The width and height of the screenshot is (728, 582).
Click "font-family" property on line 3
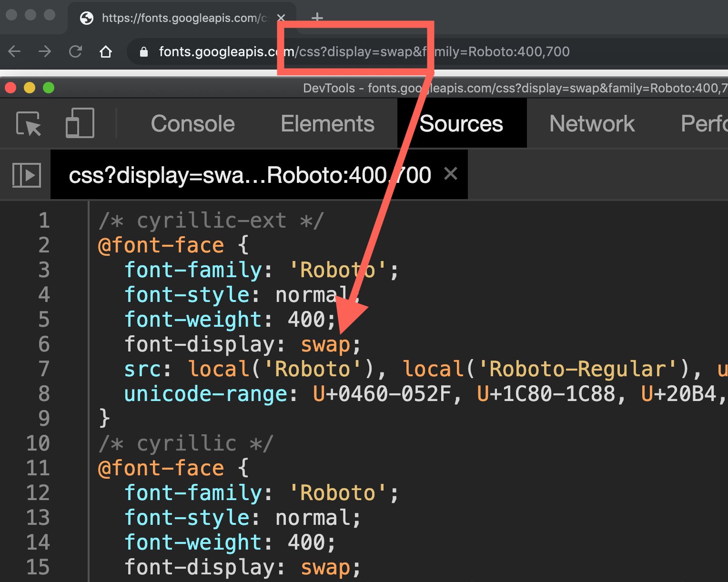[x=193, y=270]
